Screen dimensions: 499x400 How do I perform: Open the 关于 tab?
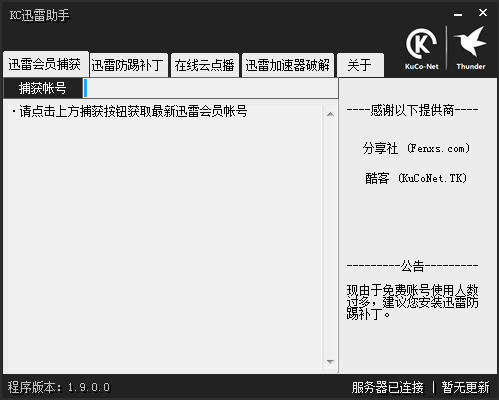click(x=360, y=65)
